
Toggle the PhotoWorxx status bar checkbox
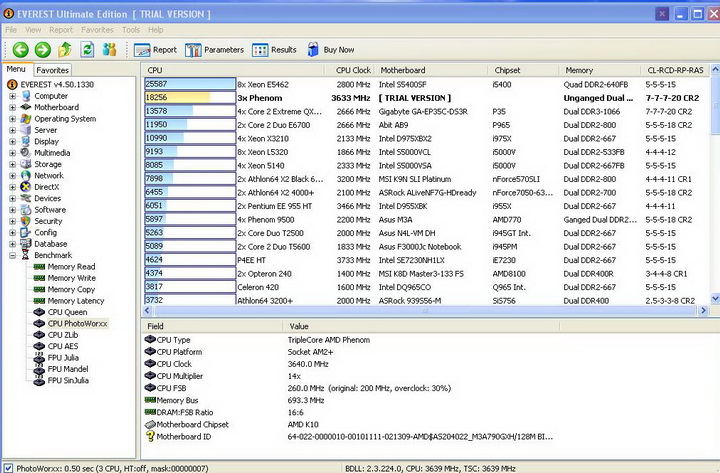click(x=8, y=468)
